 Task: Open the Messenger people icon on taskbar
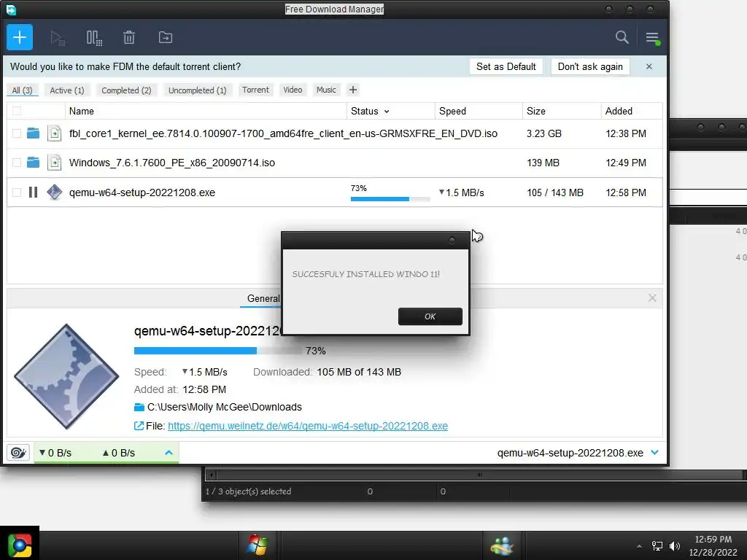(x=501, y=545)
